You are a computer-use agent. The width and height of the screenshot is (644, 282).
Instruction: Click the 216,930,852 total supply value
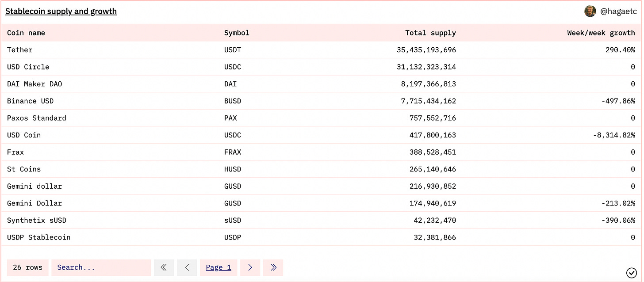pyautogui.click(x=433, y=187)
